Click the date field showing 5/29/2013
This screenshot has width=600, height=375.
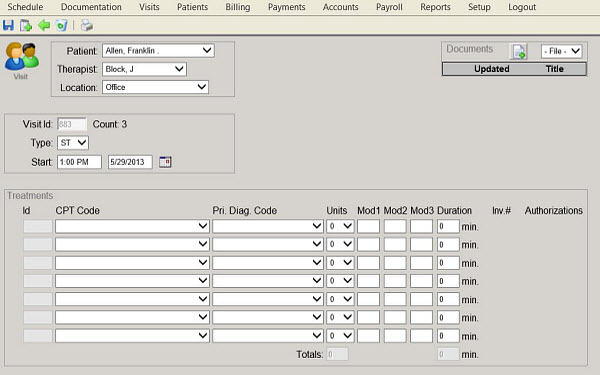(x=130, y=162)
